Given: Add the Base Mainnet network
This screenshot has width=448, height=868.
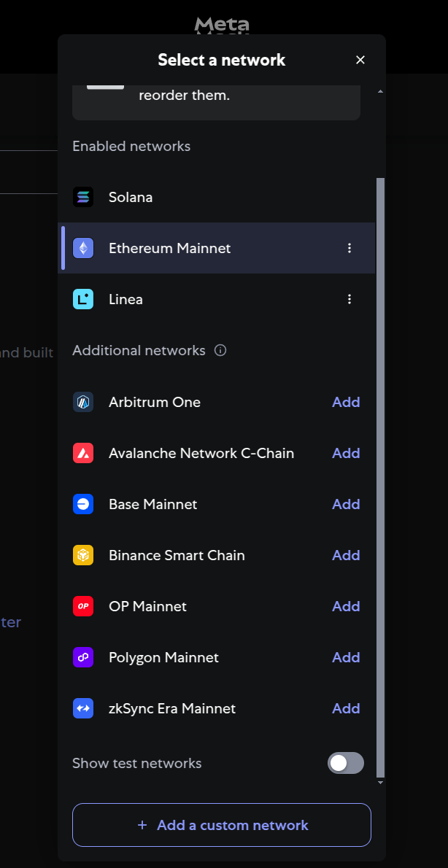Looking at the screenshot, I should 346,504.
